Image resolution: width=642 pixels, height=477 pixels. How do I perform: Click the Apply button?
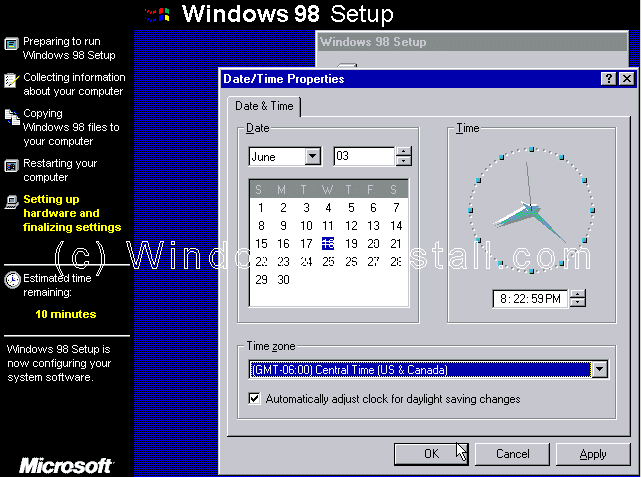(x=593, y=454)
